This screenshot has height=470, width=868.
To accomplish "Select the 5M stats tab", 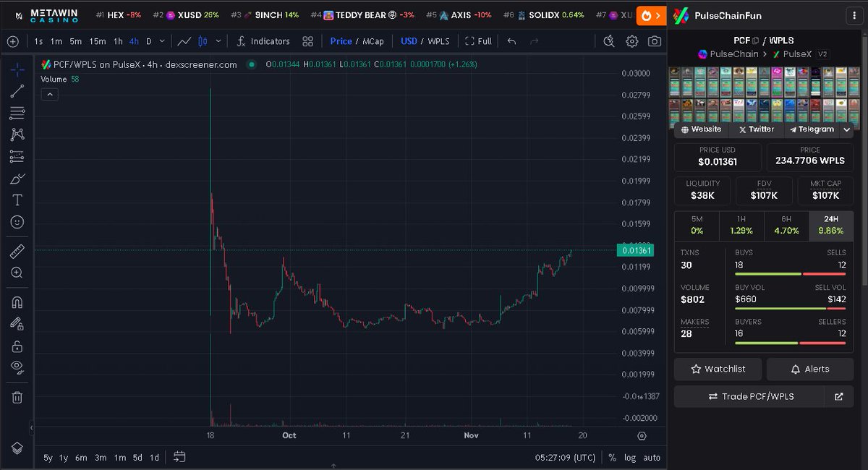I will (697, 226).
